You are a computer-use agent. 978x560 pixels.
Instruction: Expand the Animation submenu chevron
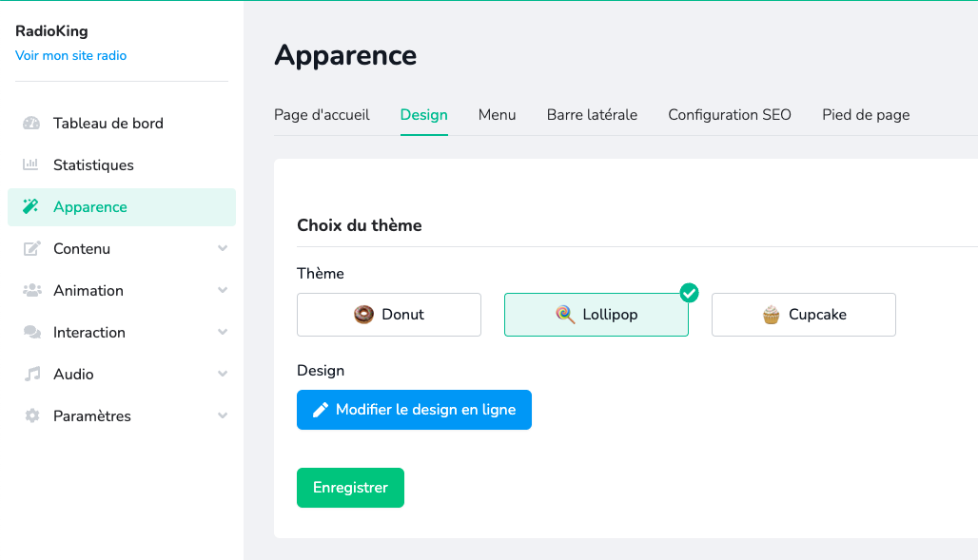223,291
